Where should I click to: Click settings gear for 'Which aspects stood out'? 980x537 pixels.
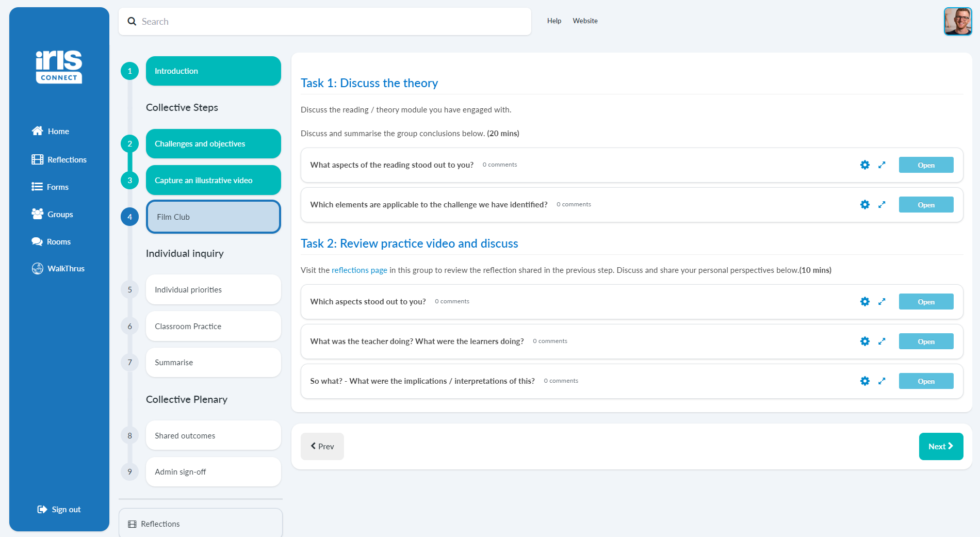(864, 302)
